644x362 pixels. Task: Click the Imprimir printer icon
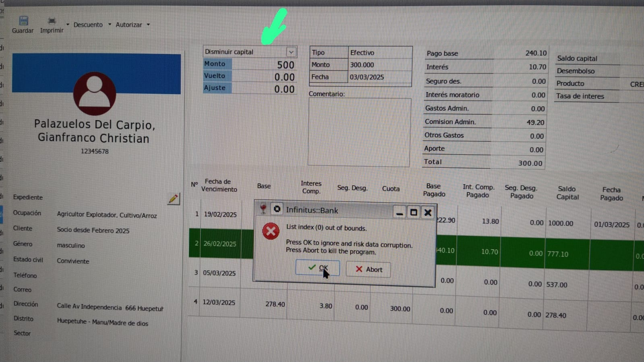pyautogui.click(x=52, y=21)
